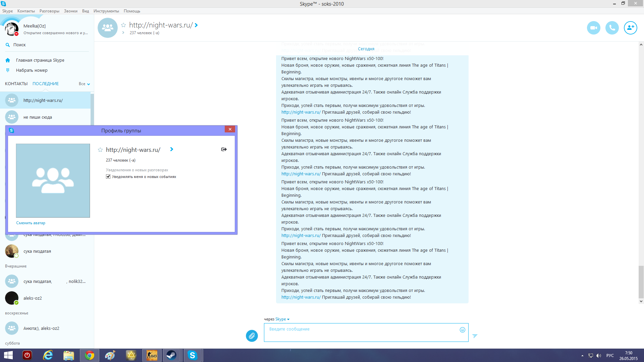Open the night-wars.ru link in the last message
The width and height of the screenshot is (644, 362).
click(x=301, y=297)
